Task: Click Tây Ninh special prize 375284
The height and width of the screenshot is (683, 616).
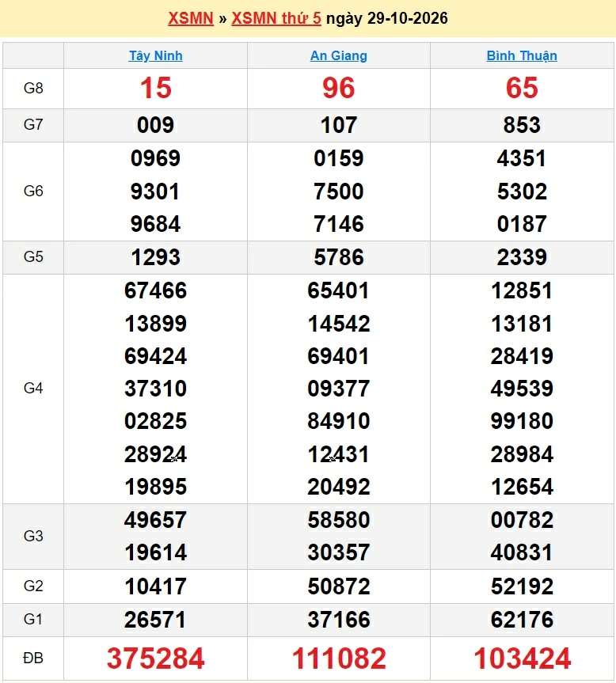Action: [x=155, y=658]
